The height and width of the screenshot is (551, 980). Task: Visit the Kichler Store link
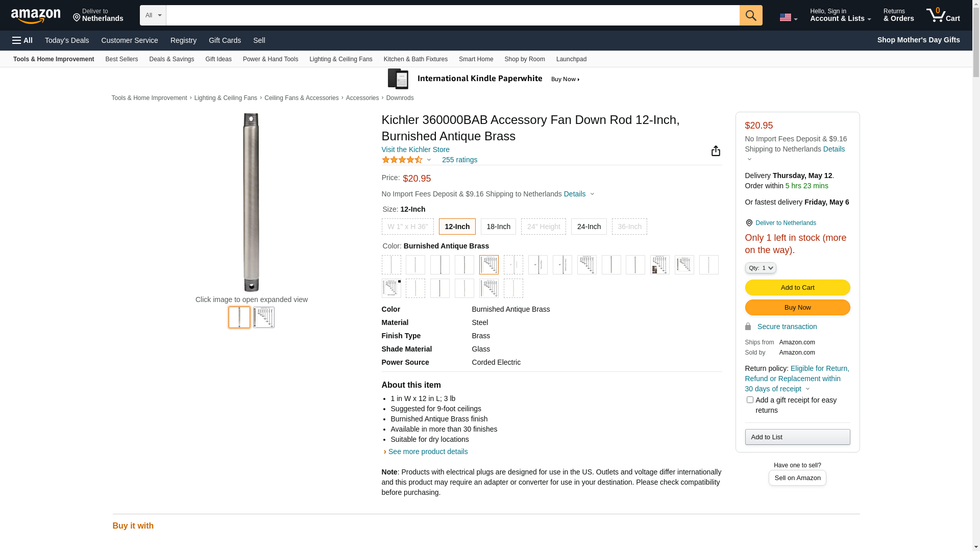click(x=415, y=149)
